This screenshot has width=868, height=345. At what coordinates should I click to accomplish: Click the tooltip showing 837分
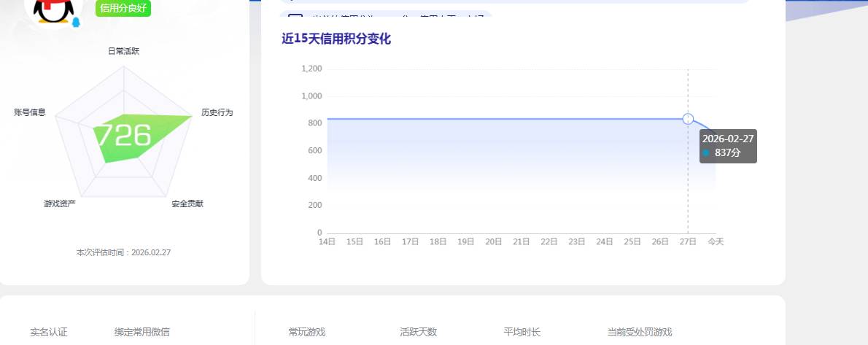tap(728, 146)
